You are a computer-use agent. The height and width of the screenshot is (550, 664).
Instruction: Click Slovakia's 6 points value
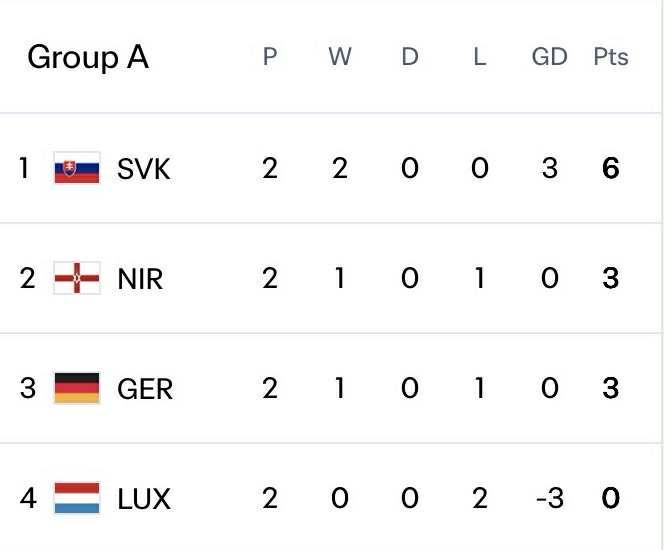pyautogui.click(x=610, y=169)
